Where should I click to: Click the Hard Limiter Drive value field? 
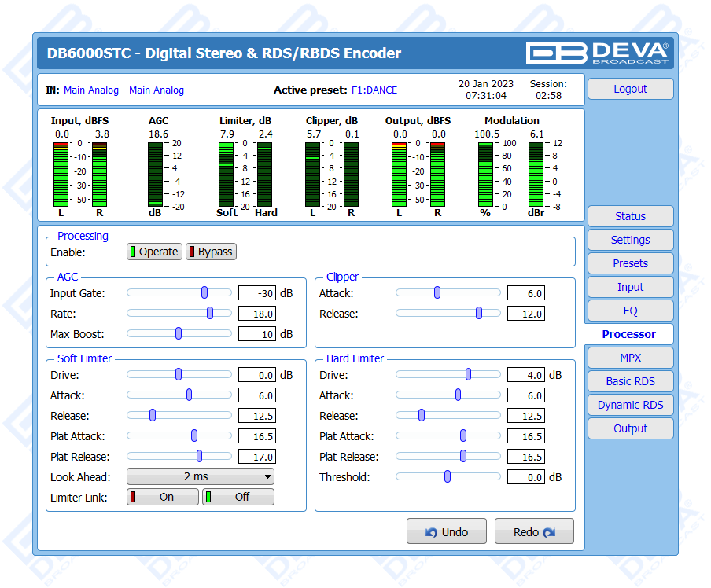pos(525,375)
